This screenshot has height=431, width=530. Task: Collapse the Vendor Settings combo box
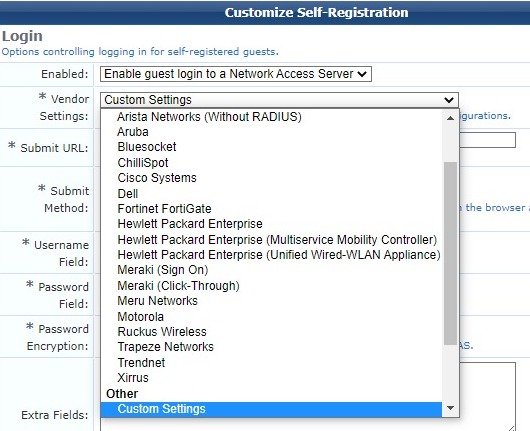(279, 100)
